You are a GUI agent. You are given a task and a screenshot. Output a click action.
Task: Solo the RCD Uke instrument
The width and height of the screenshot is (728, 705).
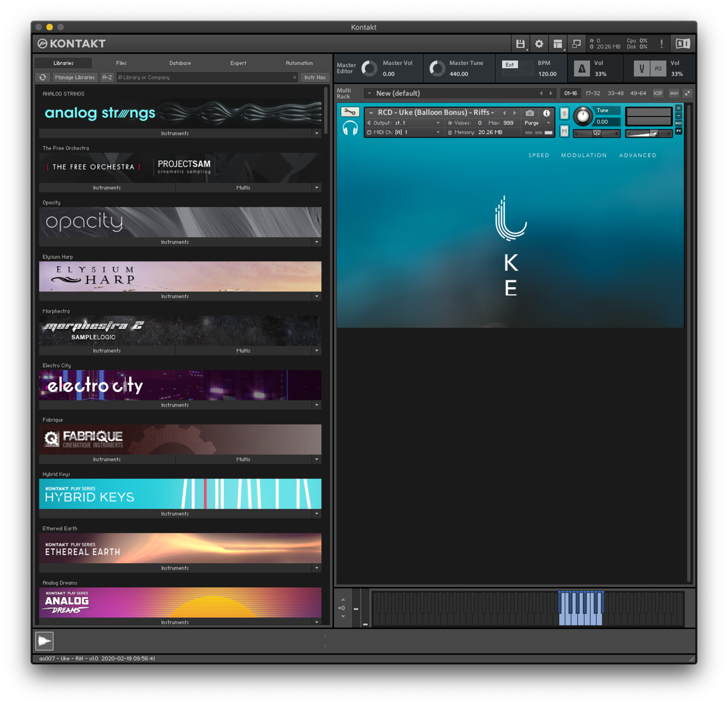[x=564, y=113]
